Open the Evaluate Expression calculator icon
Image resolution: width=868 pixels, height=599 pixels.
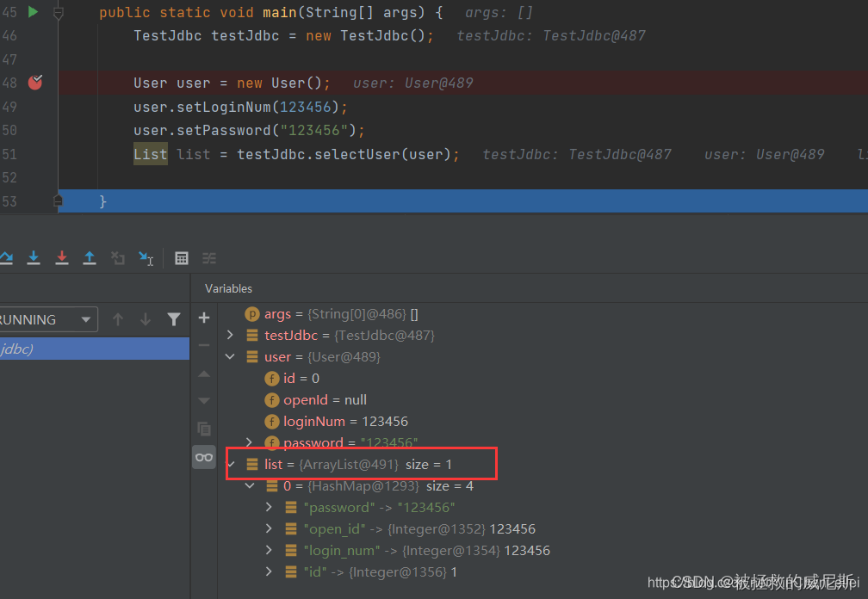[x=182, y=258]
